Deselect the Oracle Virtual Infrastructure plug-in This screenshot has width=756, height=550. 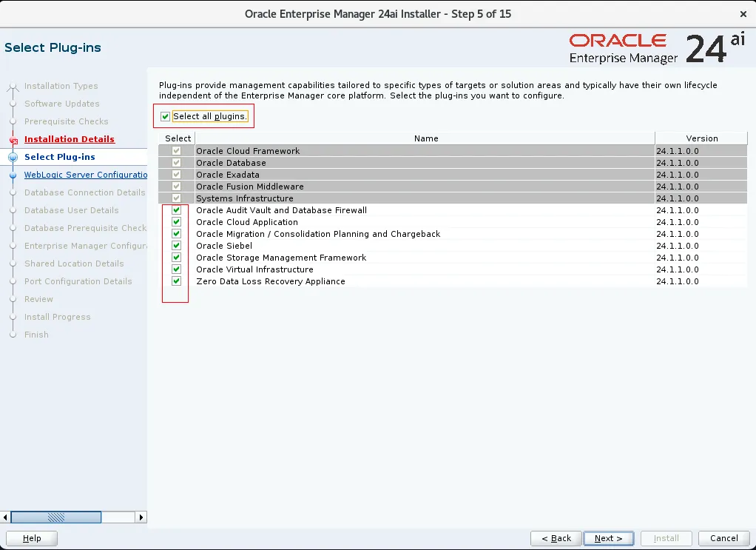coord(175,269)
